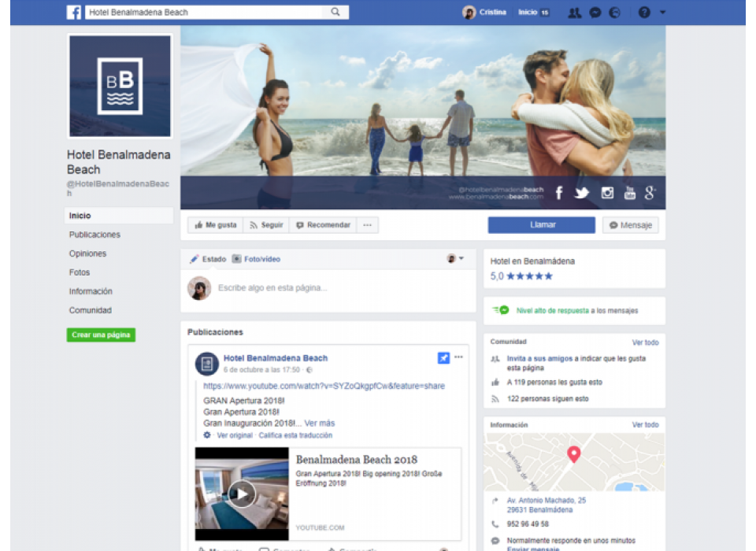Screen dimensions: 756x551
Task: Expand the account menu arrow in the top bar
Action: [662, 13]
